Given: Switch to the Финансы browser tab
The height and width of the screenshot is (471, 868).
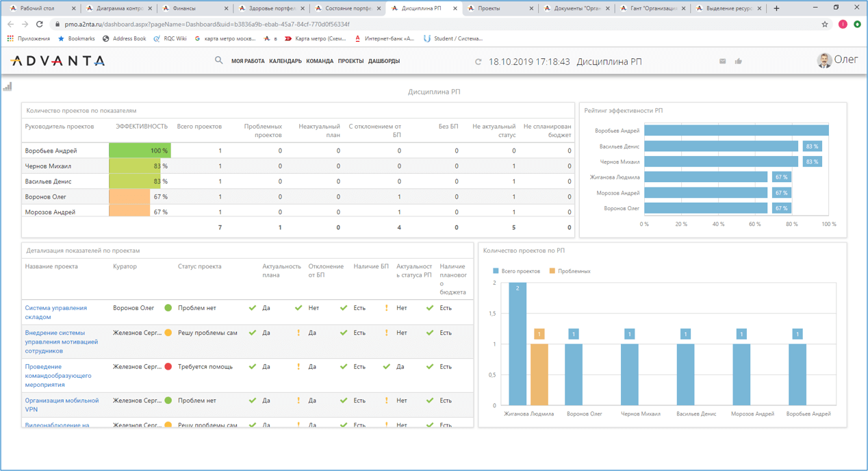Looking at the screenshot, I should (195, 8).
